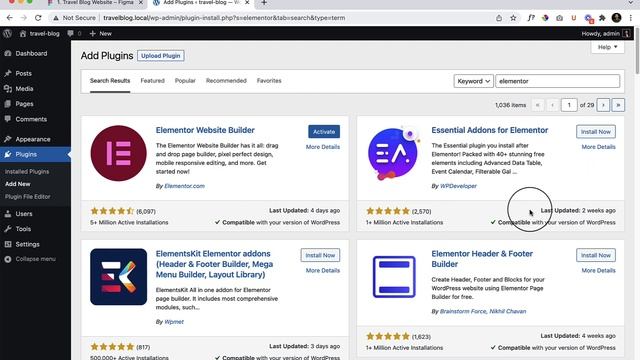Click the Upload Plugin button

click(160, 56)
